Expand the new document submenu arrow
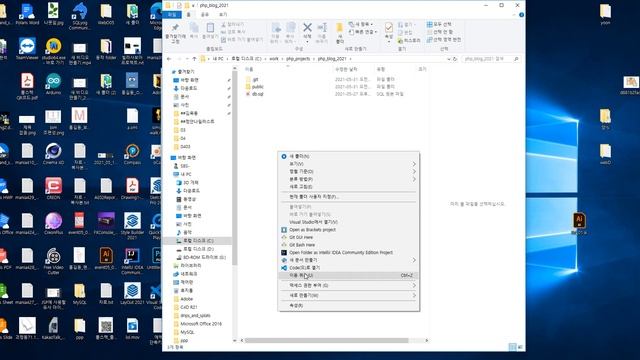 [414, 260]
